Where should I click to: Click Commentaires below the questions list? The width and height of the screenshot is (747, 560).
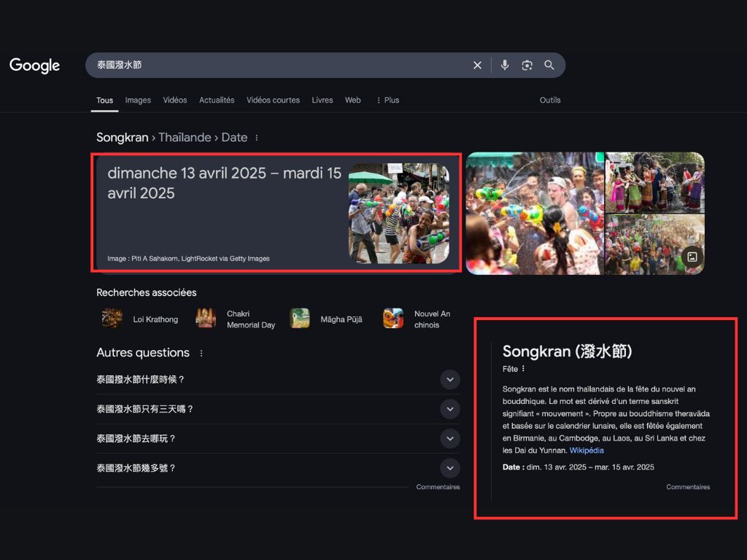(438, 487)
